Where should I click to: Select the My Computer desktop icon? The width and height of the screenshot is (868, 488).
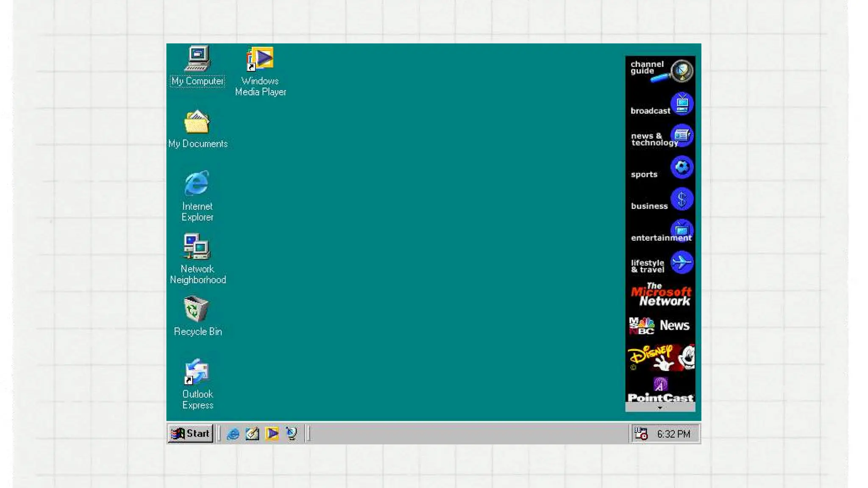click(x=198, y=59)
